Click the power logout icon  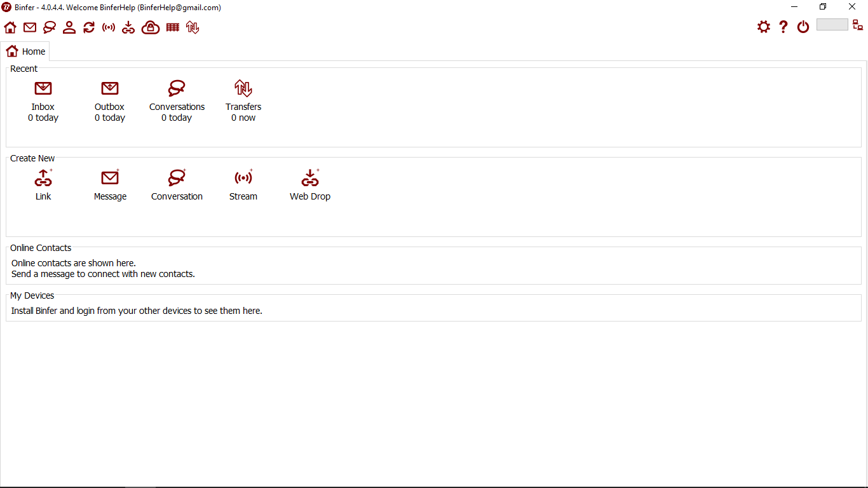tap(803, 27)
